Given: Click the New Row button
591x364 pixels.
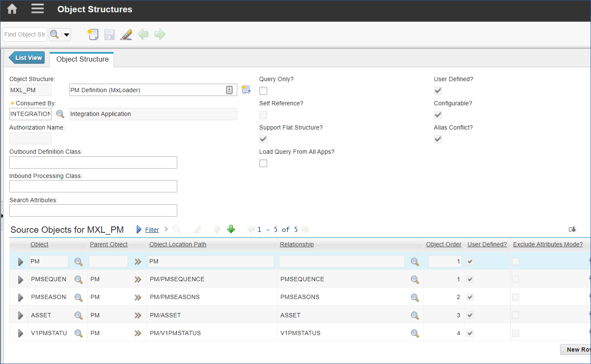Looking at the screenshot, I should 576,350.
